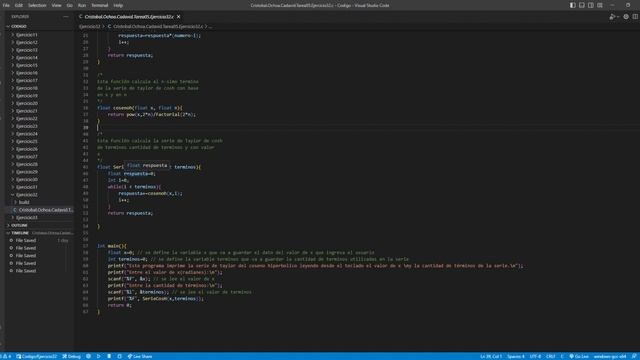Click the C language mode status item

(x=562, y=356)
